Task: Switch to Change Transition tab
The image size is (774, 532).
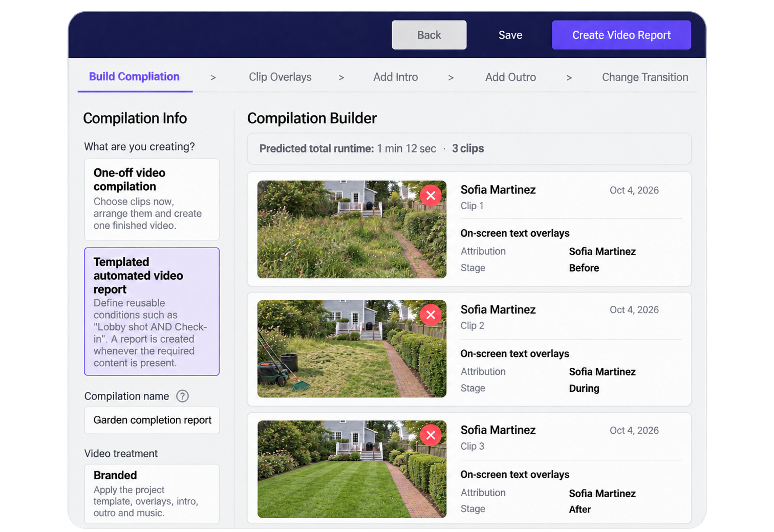Action: 645,77
